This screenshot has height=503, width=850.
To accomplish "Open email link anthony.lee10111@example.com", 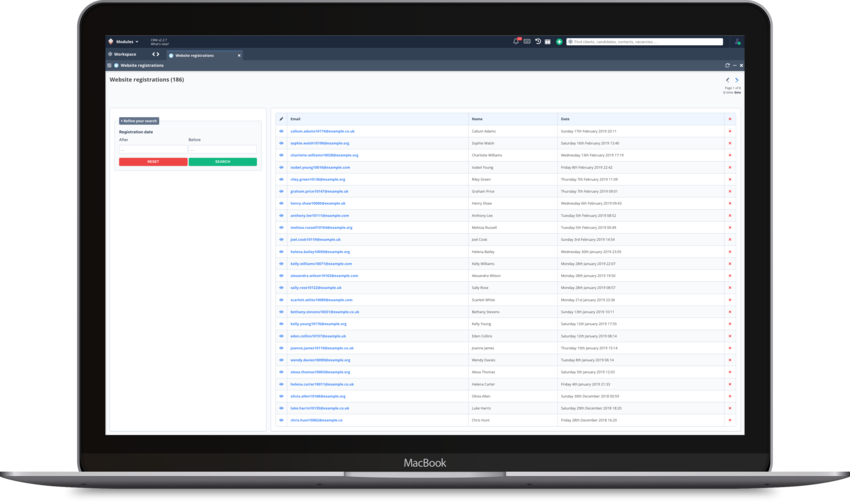I will coord(319,216).
